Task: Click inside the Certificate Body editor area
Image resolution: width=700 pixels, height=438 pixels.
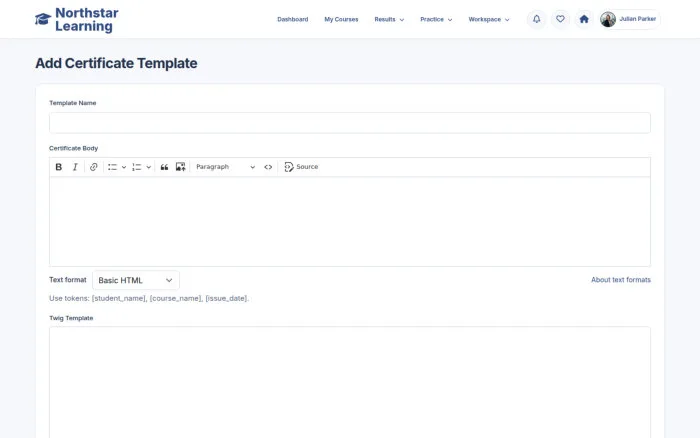Action: 350,221
